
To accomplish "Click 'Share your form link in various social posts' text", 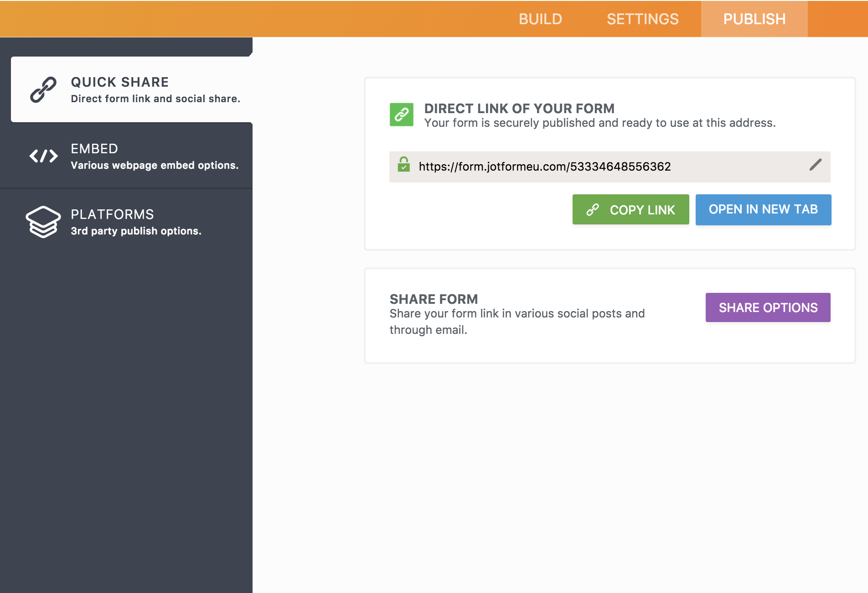I will coord(517,322).
